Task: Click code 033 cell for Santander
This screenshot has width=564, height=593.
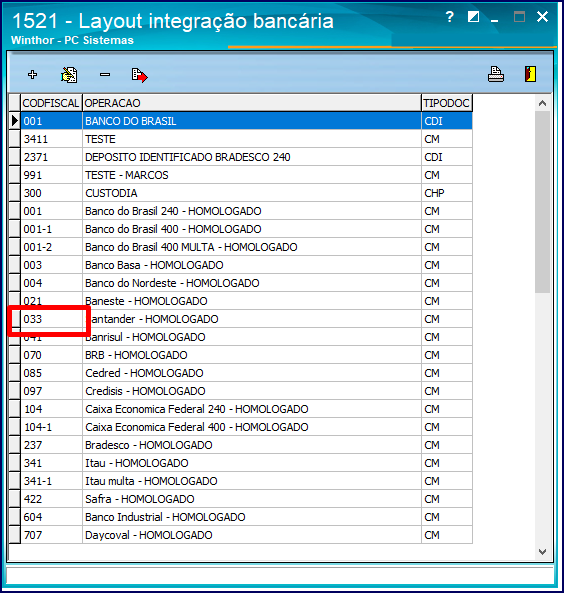Action: 51,319
